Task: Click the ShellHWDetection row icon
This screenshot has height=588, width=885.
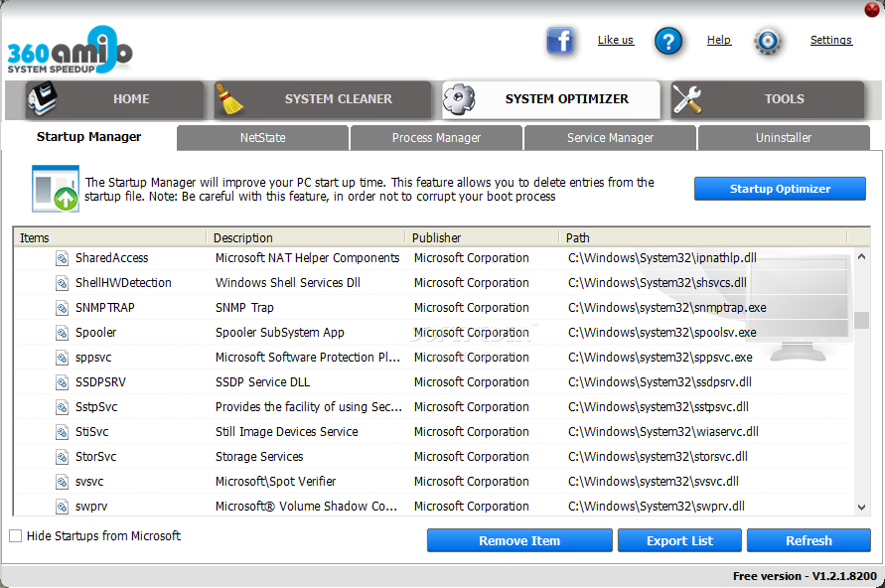Action: (x=63, y=283)
